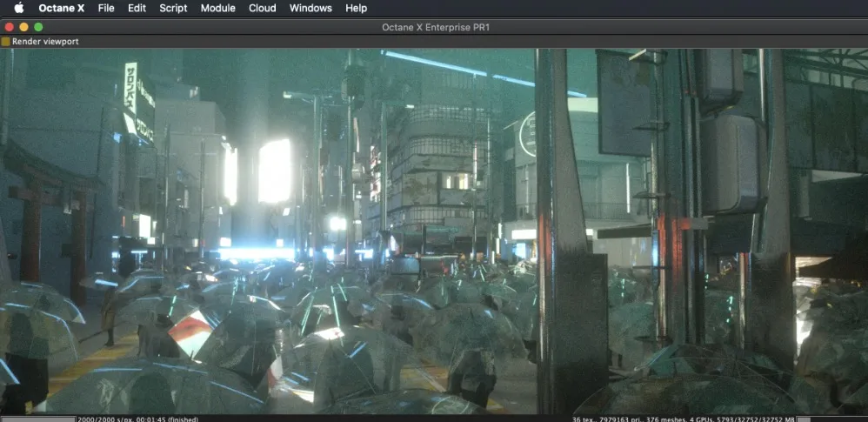Screen dimensions: 868x422
Task: Open the Module menu
Action: [218, 9]
